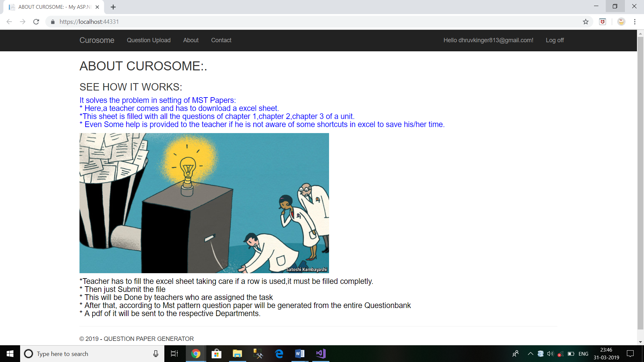Switch to the About page tab in navigation

[x=191, y=40]
